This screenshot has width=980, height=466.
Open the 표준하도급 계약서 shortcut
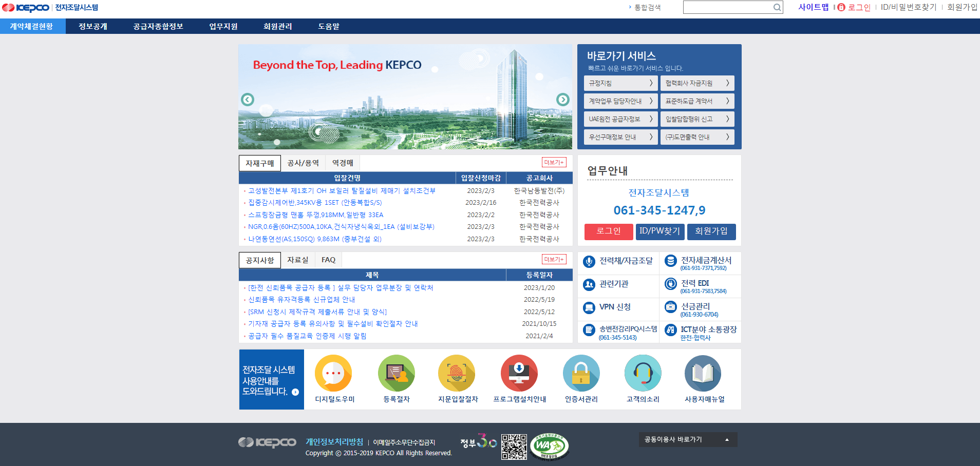coord(697,101)
